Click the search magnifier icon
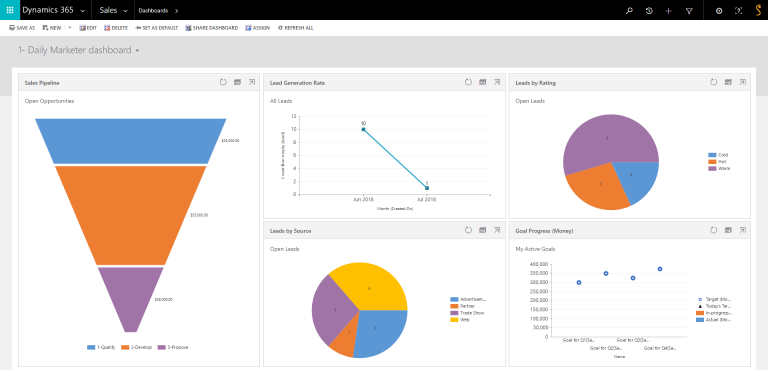This screenshot has height=370, width=768. [629, 10]
